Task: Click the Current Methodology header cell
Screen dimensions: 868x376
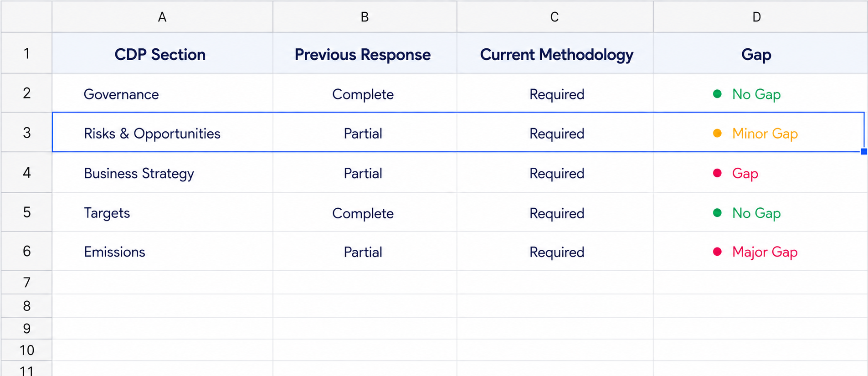Action: [x=555, y=53]
